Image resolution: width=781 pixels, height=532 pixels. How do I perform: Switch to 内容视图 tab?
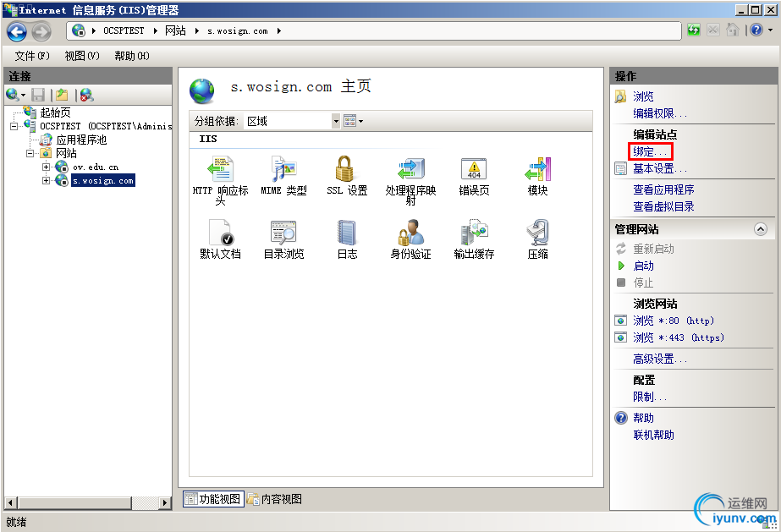(x=275, y=499)
